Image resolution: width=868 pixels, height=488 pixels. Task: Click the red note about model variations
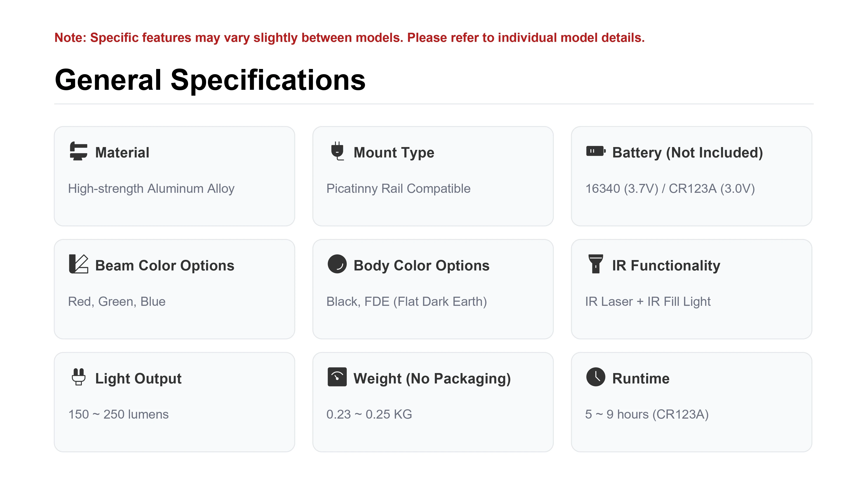click(x=349, y=38)
